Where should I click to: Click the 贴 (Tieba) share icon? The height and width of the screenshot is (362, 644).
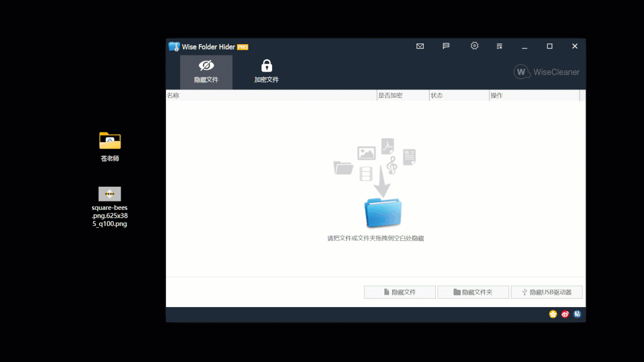577,314
